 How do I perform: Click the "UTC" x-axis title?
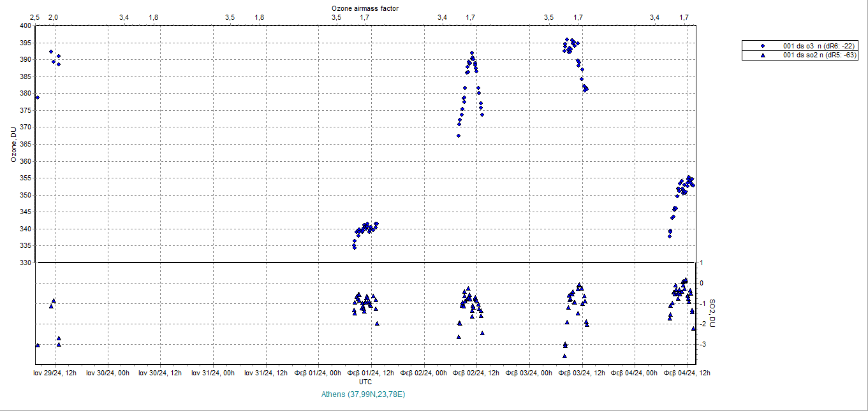click(x=365, y=382)
